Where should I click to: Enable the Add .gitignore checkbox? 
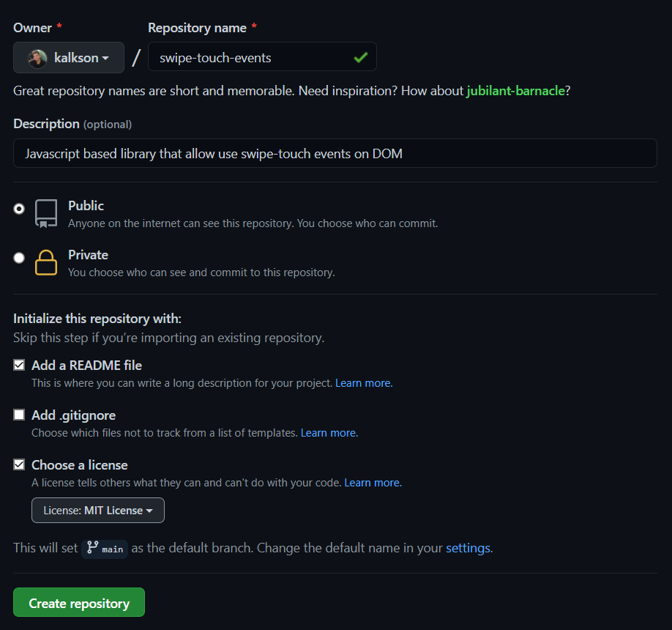(19, 415)
